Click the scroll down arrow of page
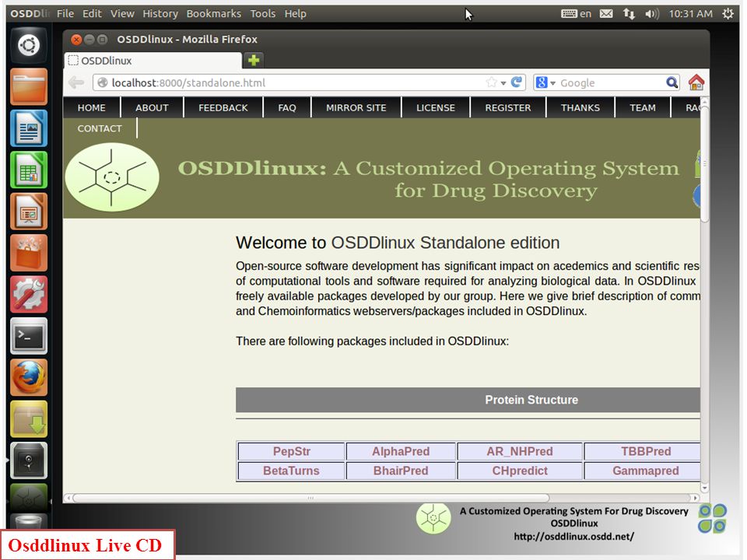 click(705, 488)
